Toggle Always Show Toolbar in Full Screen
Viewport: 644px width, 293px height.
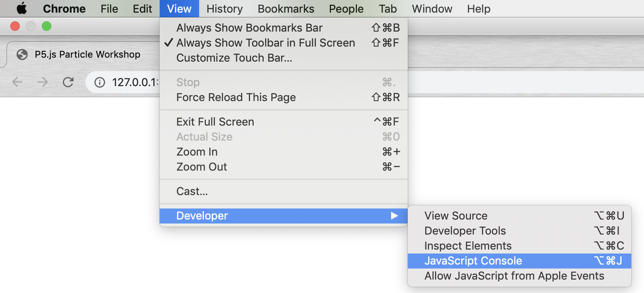click(266, 43)
